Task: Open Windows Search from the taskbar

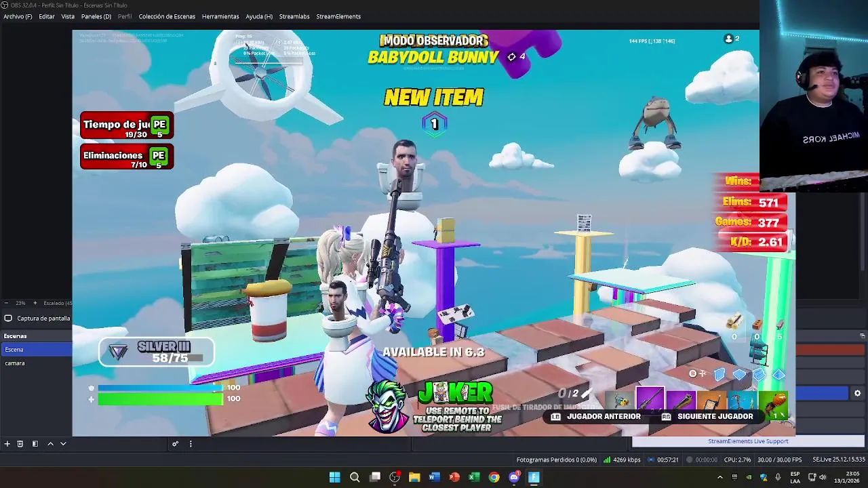Action: click(x=355, y=477)
